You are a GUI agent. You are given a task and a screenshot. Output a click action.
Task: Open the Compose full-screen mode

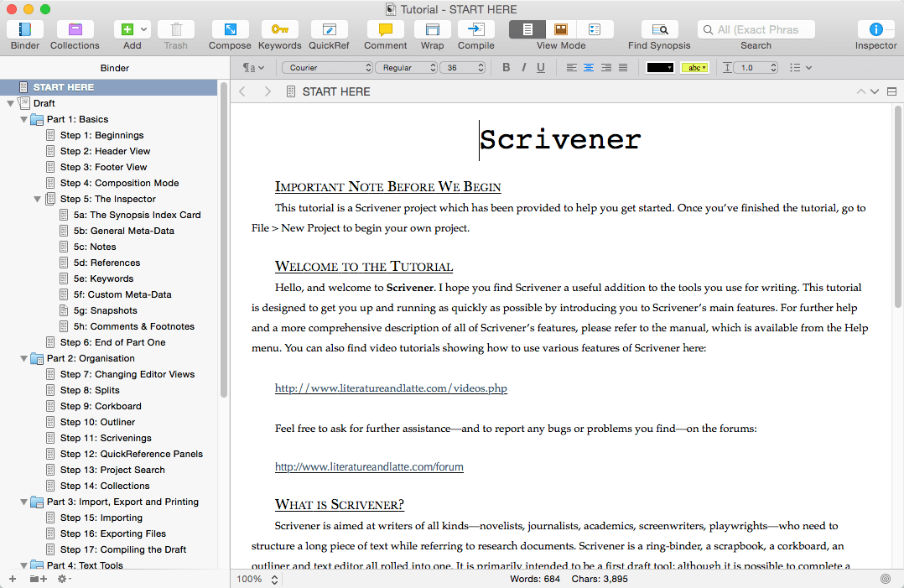[230, 29]
